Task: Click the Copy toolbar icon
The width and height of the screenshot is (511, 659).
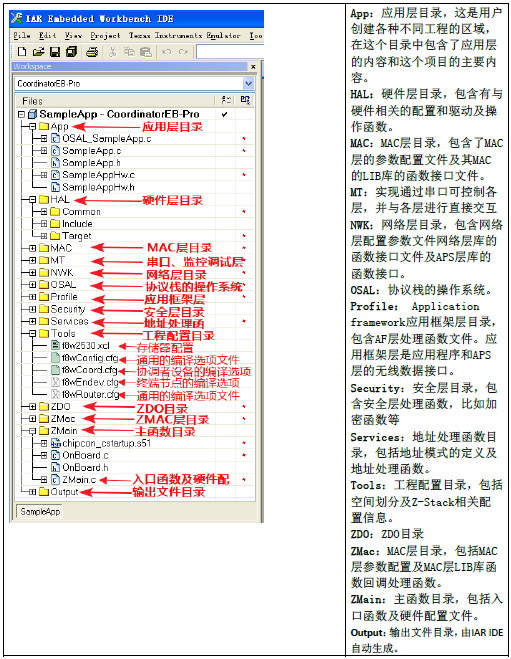Action: click(x=129, y=52)
